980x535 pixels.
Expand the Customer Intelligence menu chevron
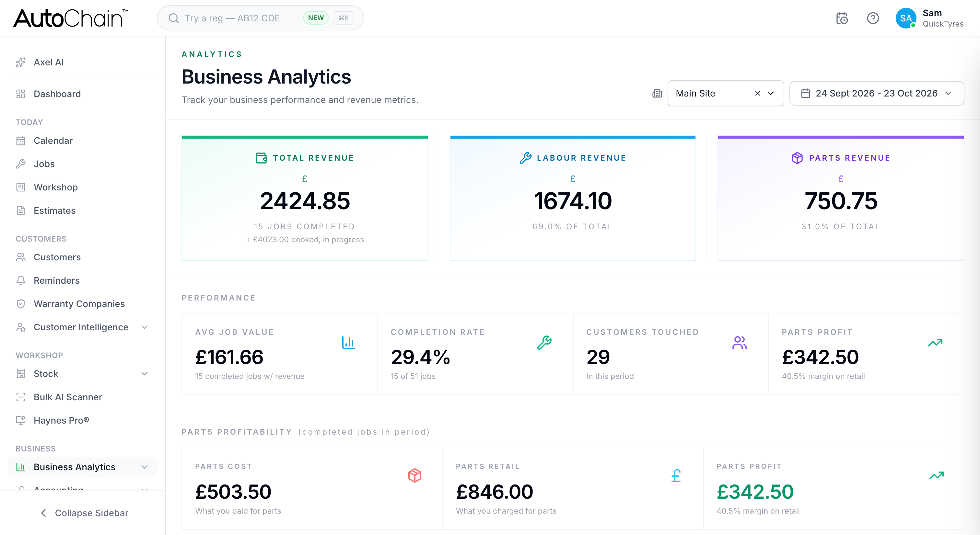click(x=145, y=327)
